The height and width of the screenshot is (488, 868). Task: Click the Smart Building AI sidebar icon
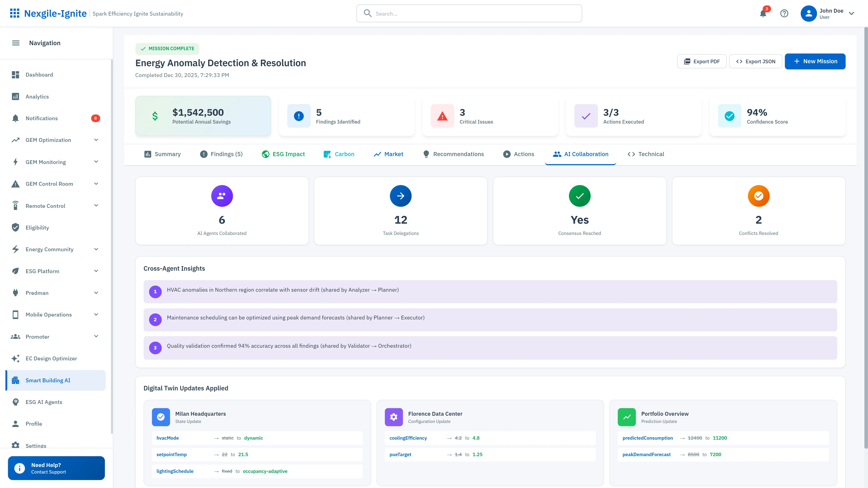[x=16, y=380]
